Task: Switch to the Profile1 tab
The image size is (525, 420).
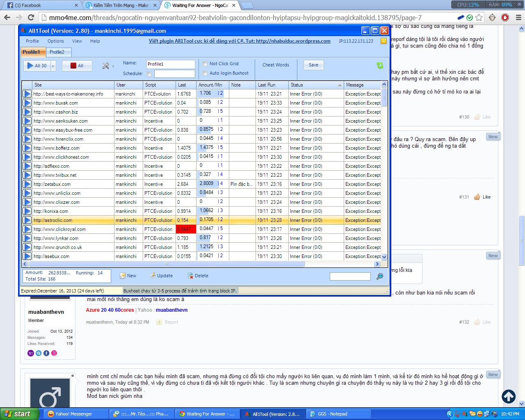Action: click(x=33, y=52)
